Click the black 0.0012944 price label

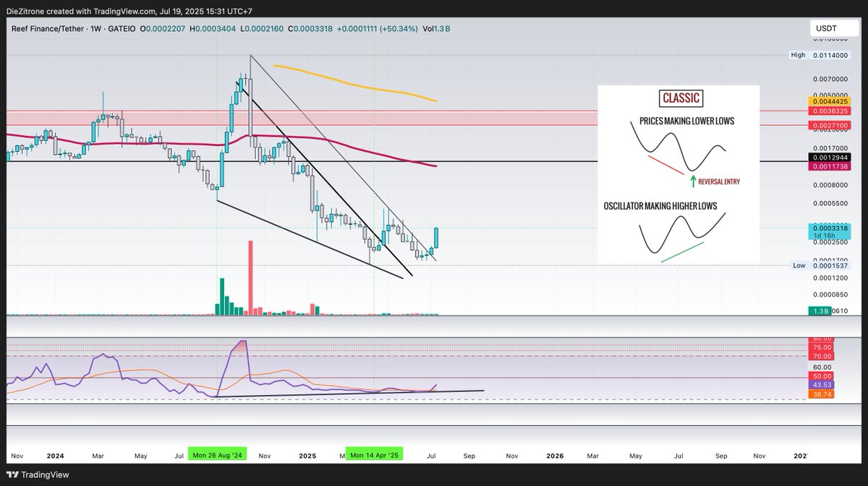[830, 157]
